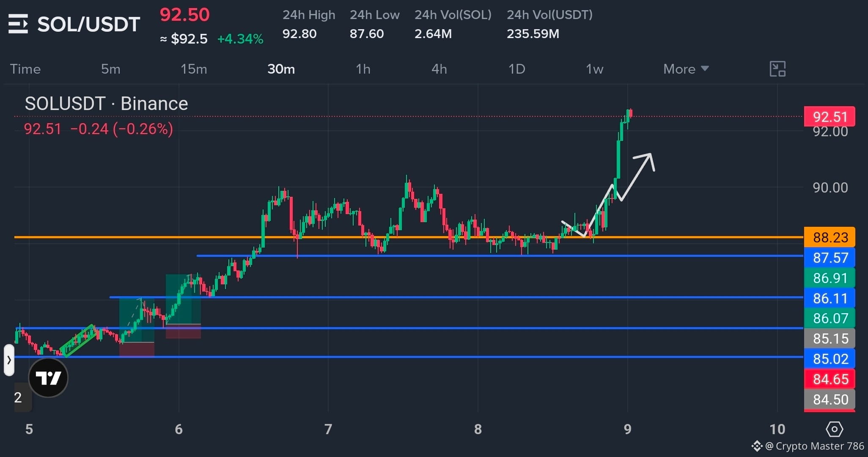Open the fullscreen chart layout icon
Image resolution: width=868 pixels, height=457 pixels.
(x=777, y=69)
